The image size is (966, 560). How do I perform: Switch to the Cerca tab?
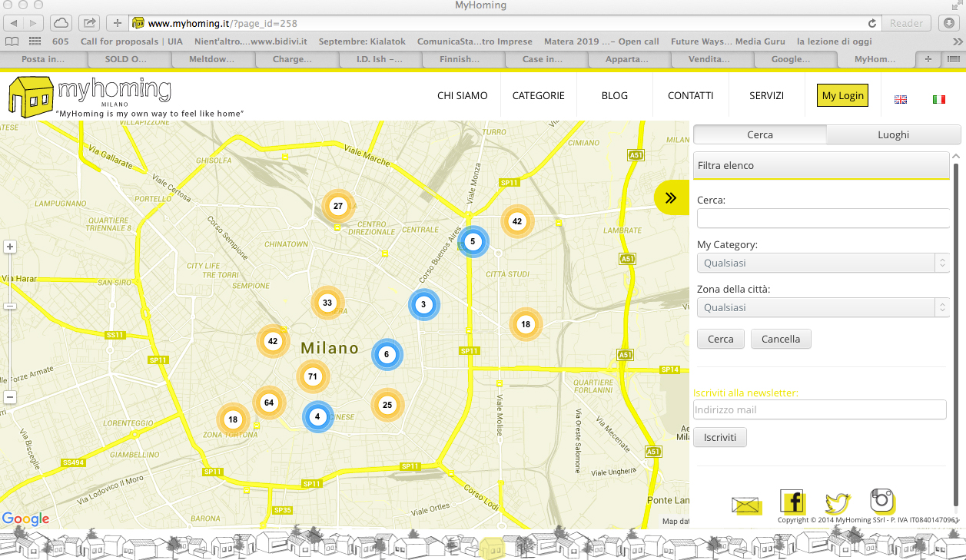coord(760,134)
